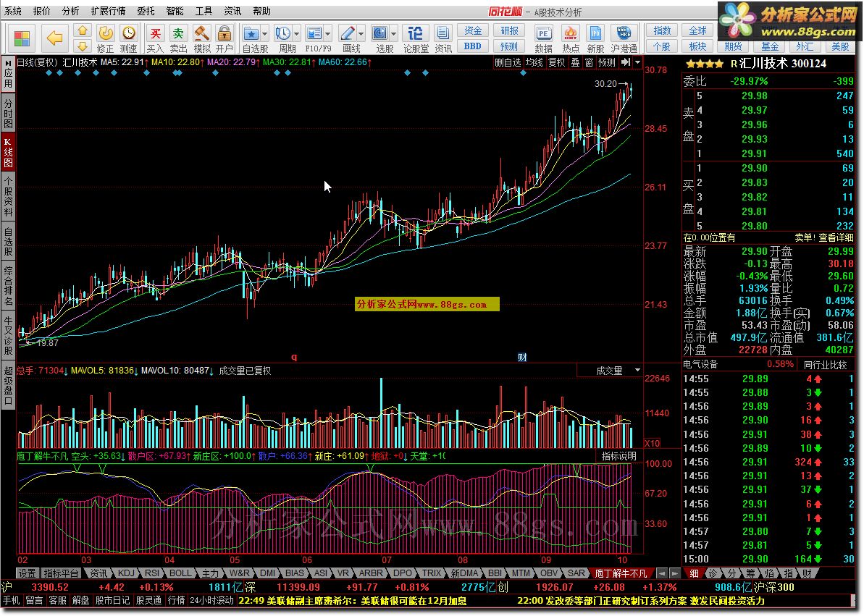Switch to K线图 candlestick view in sidebar
This screenshot has height=616, width=864.
pos(8,153)
